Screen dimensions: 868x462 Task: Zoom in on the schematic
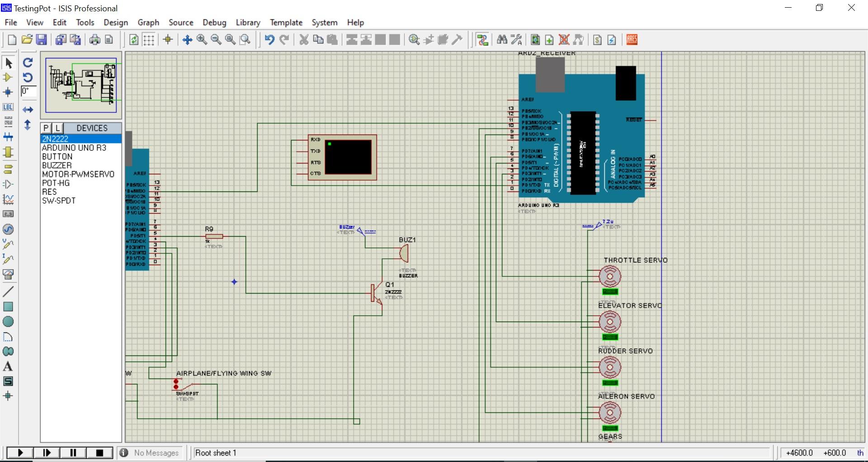202,40
